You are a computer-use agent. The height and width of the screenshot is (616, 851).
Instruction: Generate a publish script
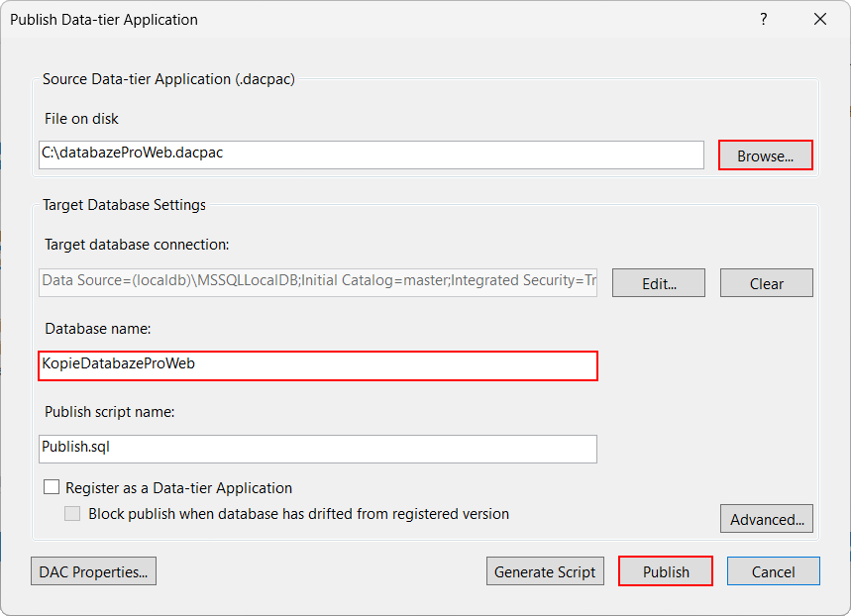[545, 570]
